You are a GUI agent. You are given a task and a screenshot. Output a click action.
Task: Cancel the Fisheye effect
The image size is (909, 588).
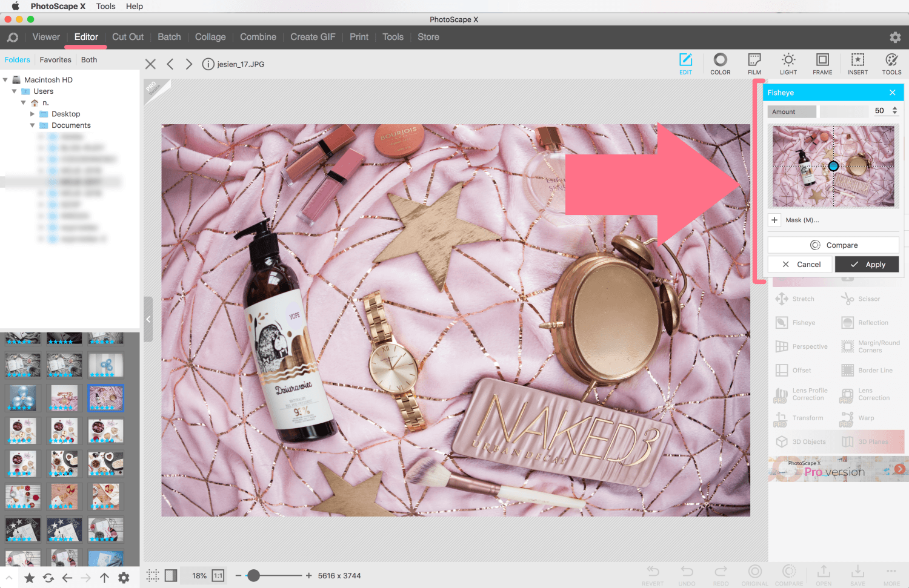coord(801,265)
